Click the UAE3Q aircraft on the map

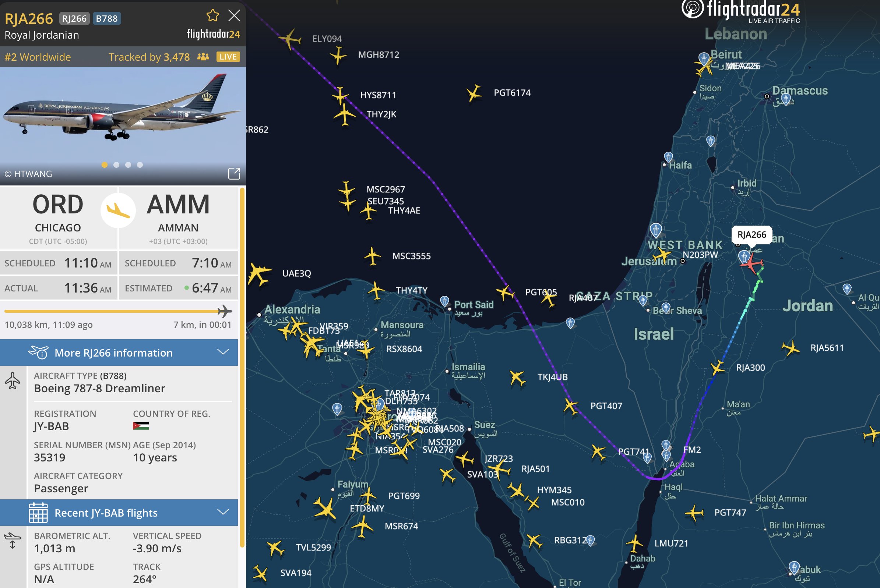point(259,274)
